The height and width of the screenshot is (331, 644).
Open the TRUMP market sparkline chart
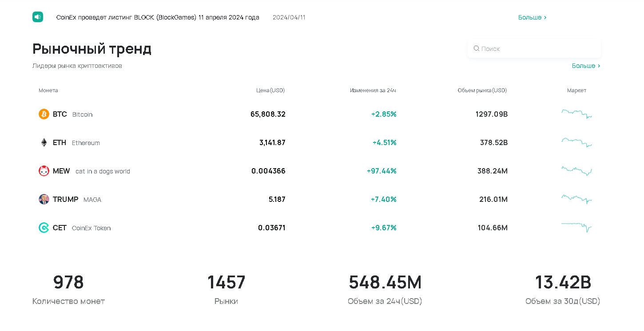tap(576, 199)
